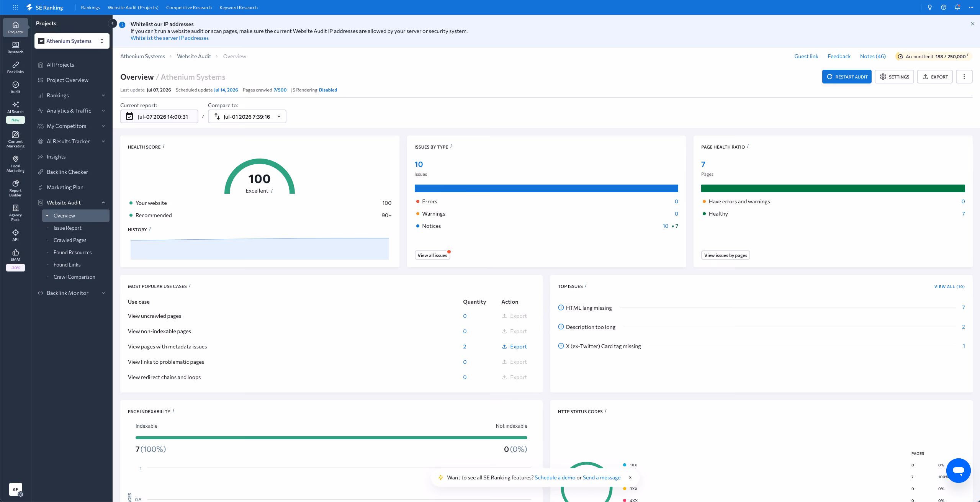Open the Local Marketing rail icon
The image size is (980, 502).
pos(15,164)
